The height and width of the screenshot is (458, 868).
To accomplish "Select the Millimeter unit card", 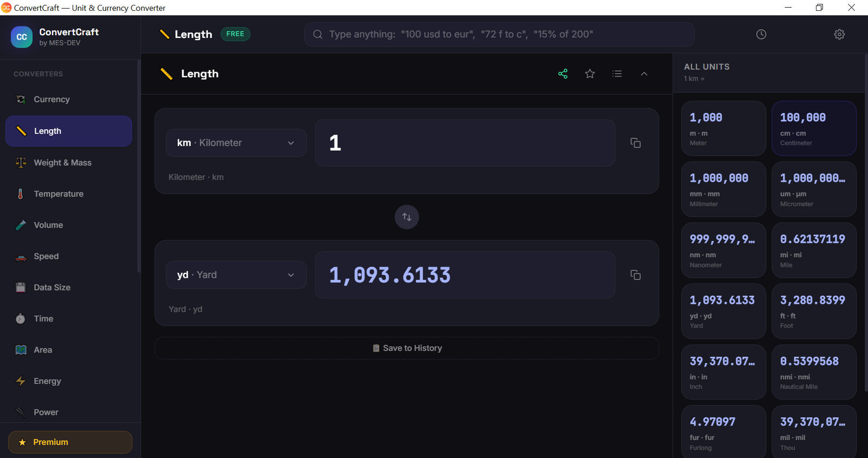I will [724, 189].
